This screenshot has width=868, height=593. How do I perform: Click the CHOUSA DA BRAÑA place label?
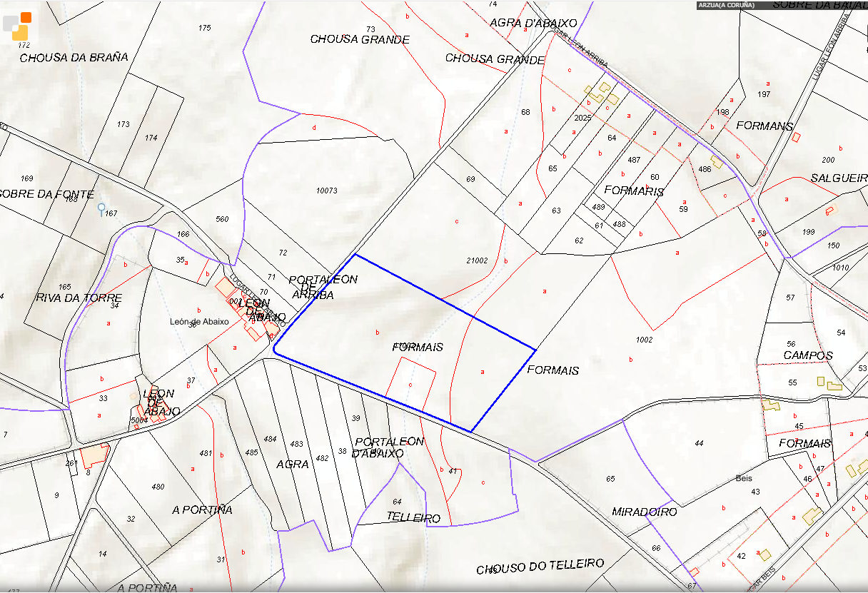tap(74, 58)
